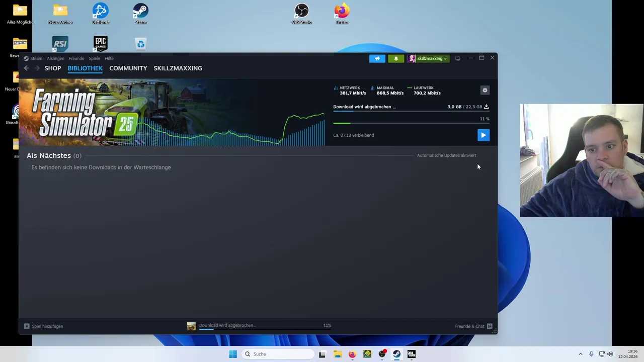Viewport: 644px width, 362px height.
Task: Go forward with the navigation arrow
Action: (37, 68)
